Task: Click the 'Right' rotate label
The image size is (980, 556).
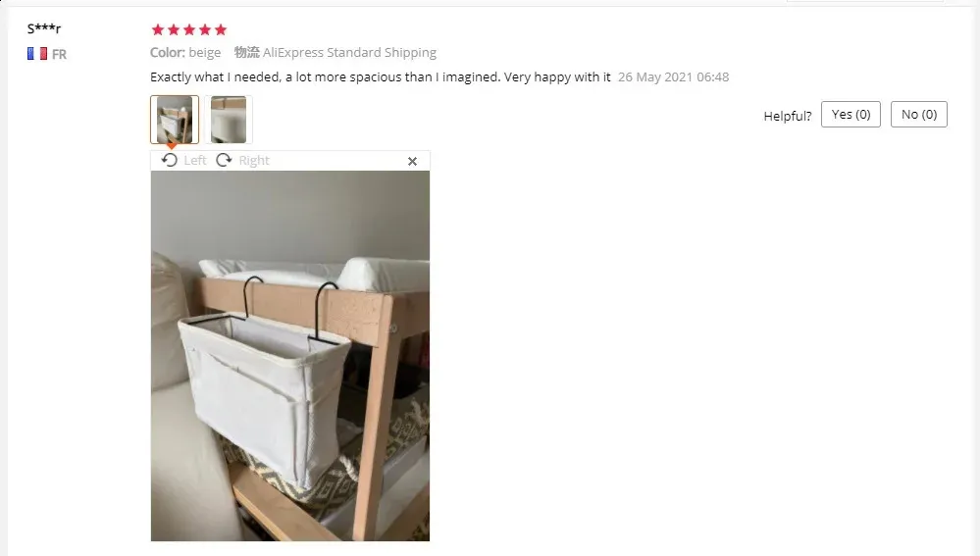Action: pyautogui.click(x=254, y=161)
